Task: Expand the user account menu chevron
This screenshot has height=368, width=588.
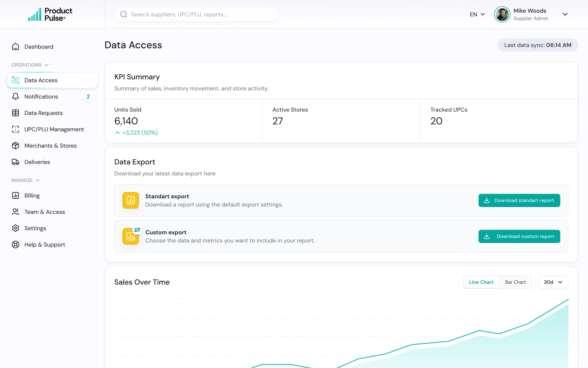Action: pos(565,14)
